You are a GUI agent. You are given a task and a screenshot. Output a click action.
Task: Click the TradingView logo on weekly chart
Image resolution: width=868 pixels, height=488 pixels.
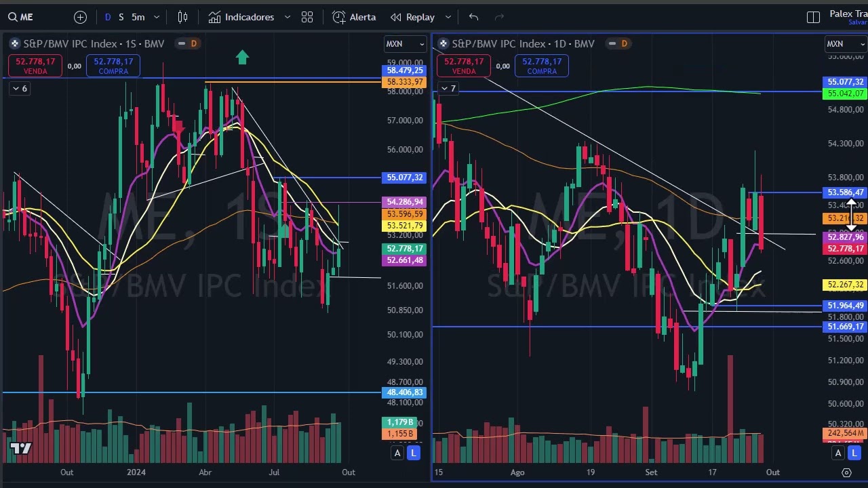coord(20,448)
